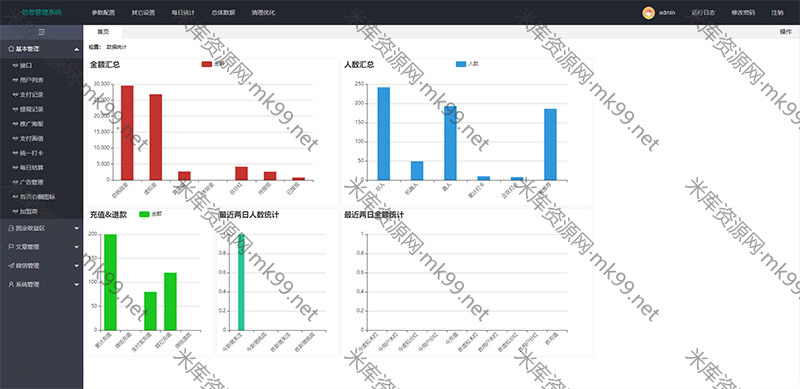Viewport: 800px width, 389px height.
Task: Open the 操作 tab actions dropdown
Action: click(786, 32)
